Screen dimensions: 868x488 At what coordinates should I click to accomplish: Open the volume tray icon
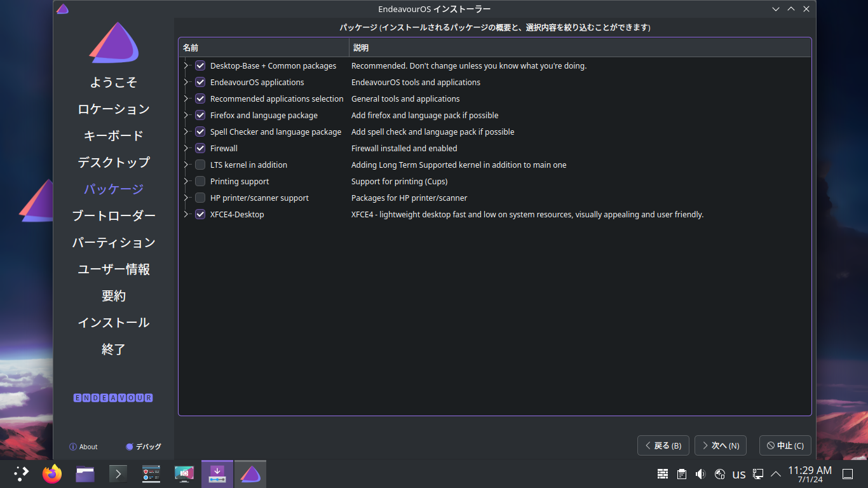[700, 474]
